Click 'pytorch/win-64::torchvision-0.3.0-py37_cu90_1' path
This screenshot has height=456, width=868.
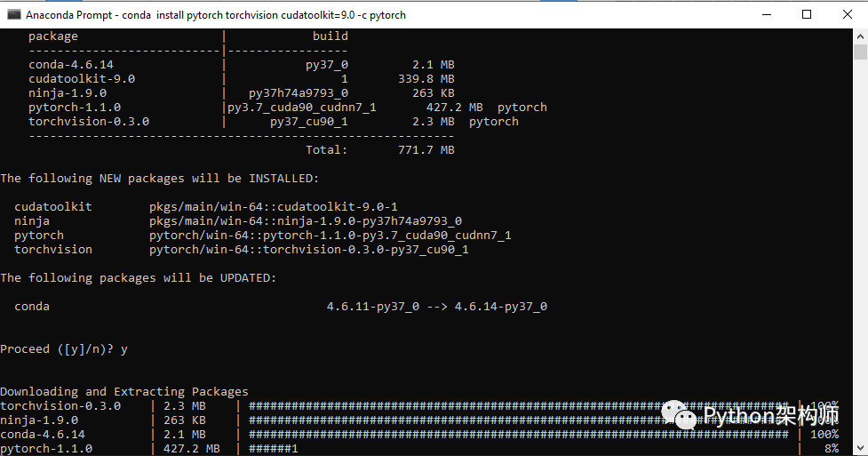pyautogui.click(x=309, y=249)
